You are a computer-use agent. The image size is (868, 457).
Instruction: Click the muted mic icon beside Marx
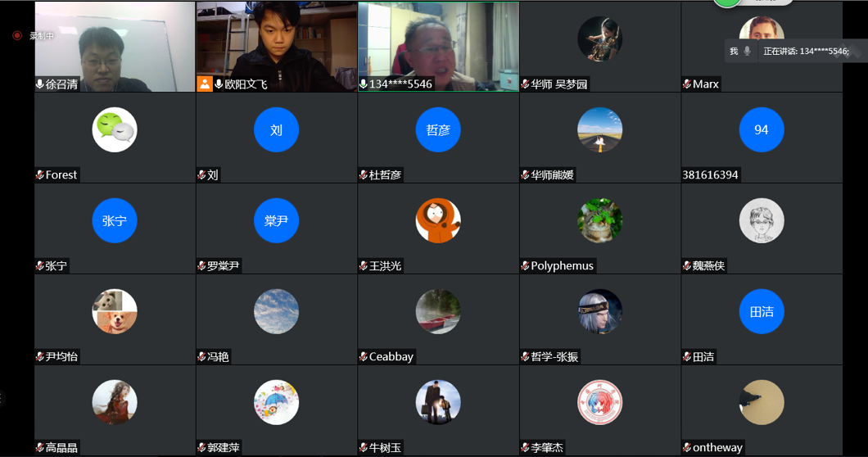tap(687, 84)
